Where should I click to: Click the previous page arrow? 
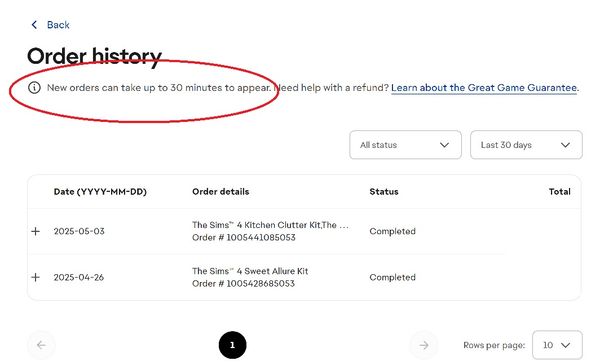tap(41, 345)
